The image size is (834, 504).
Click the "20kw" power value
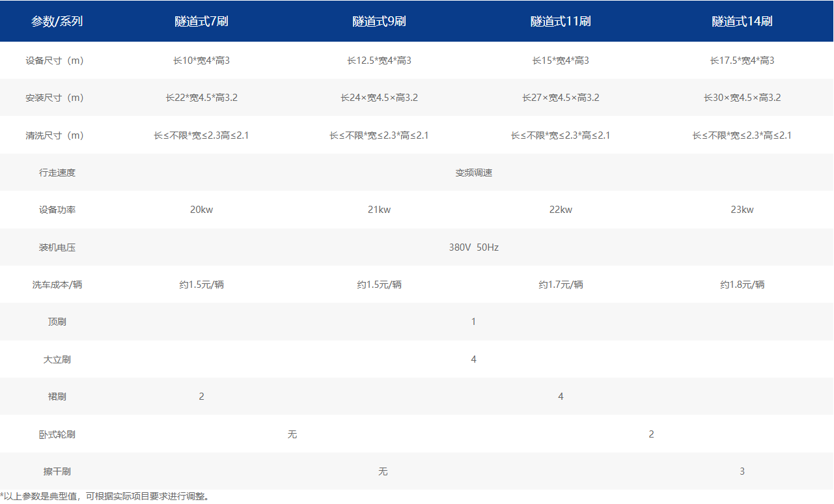click(201, 210)
